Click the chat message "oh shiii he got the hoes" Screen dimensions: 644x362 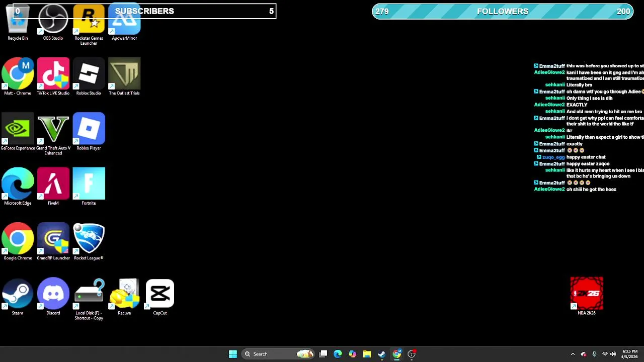591,189
